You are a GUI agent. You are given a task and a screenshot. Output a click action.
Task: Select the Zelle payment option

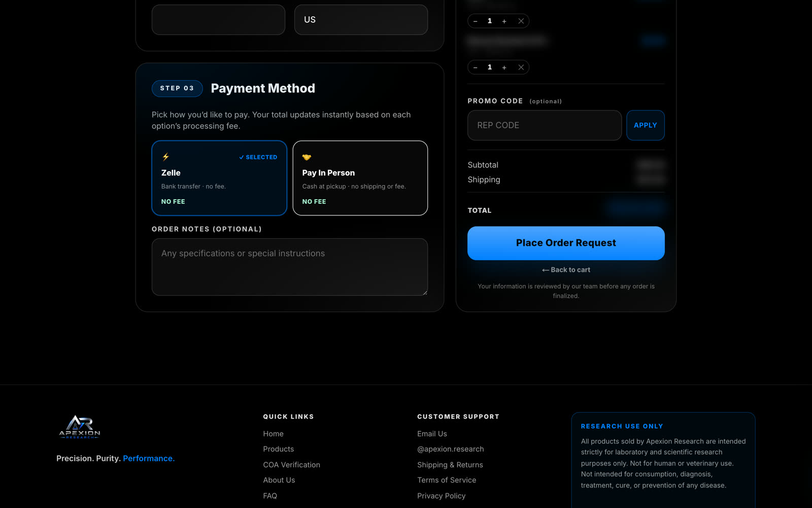[219, 178]
